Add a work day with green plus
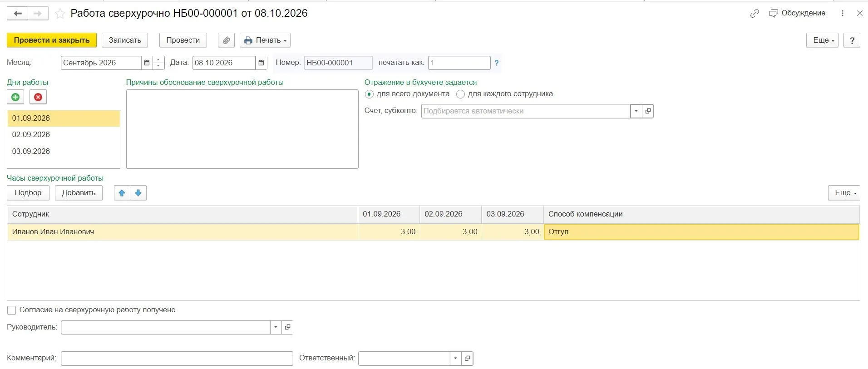This screenshot has height=369, width=868. point(15,97)
